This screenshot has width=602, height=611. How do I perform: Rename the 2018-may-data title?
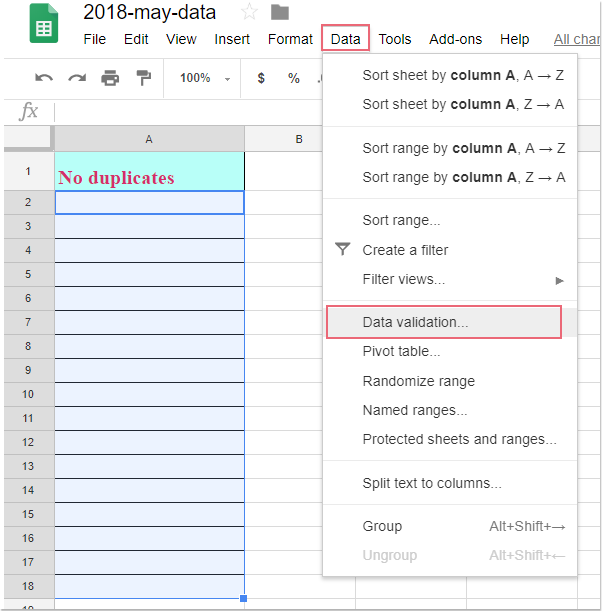[149, 12]
